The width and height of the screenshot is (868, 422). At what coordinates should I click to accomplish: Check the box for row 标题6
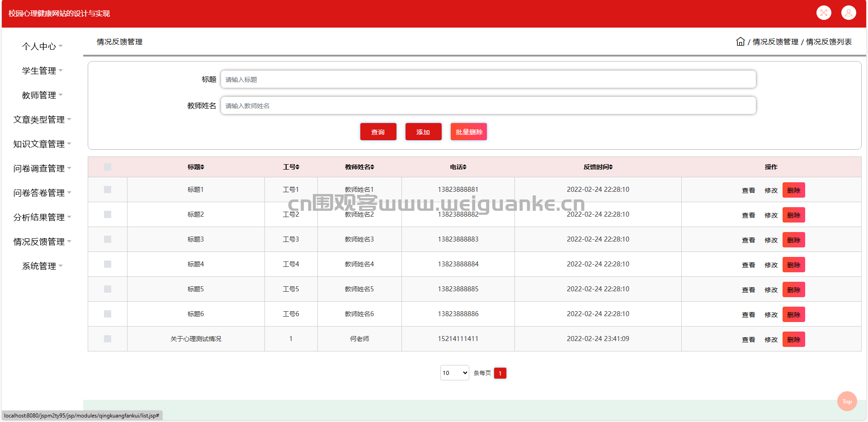108,314
